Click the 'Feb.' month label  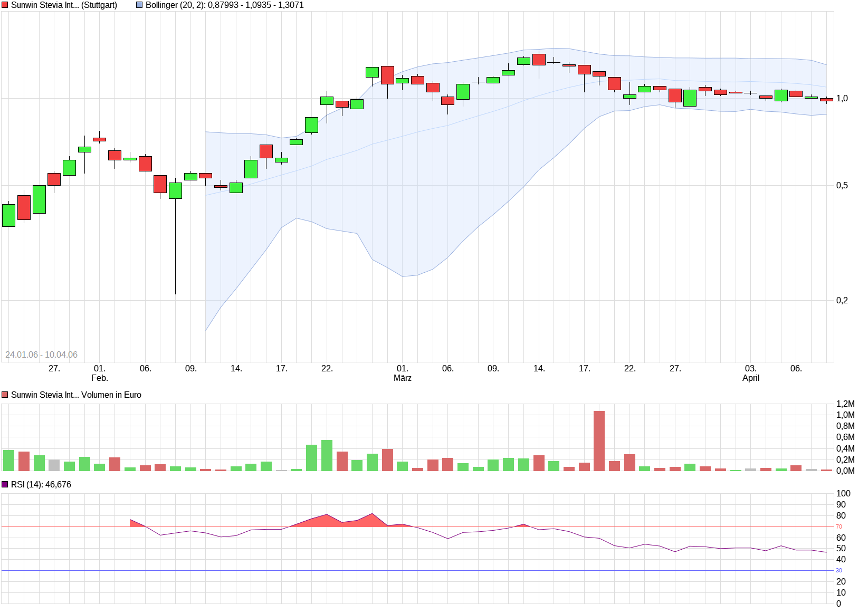[100, 378]
